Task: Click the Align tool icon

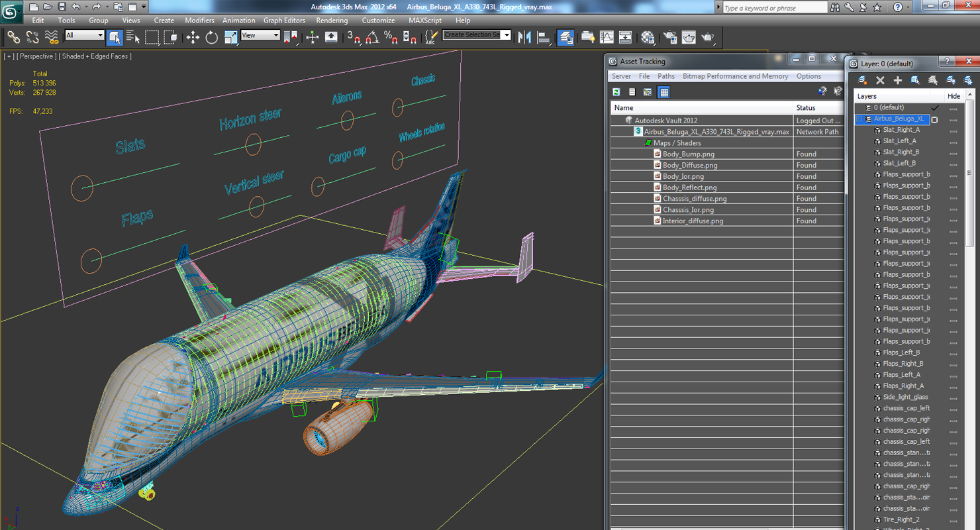Action: tap(544, 38)
